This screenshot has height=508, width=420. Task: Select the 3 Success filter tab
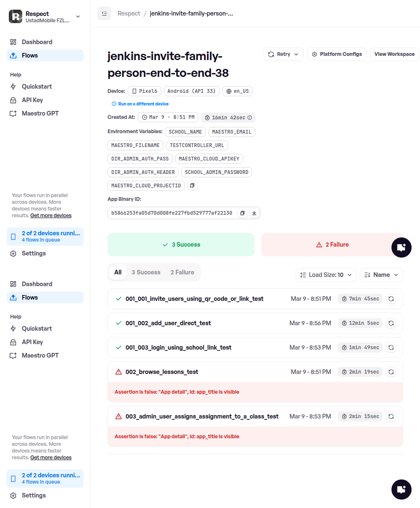coord(146,272)
